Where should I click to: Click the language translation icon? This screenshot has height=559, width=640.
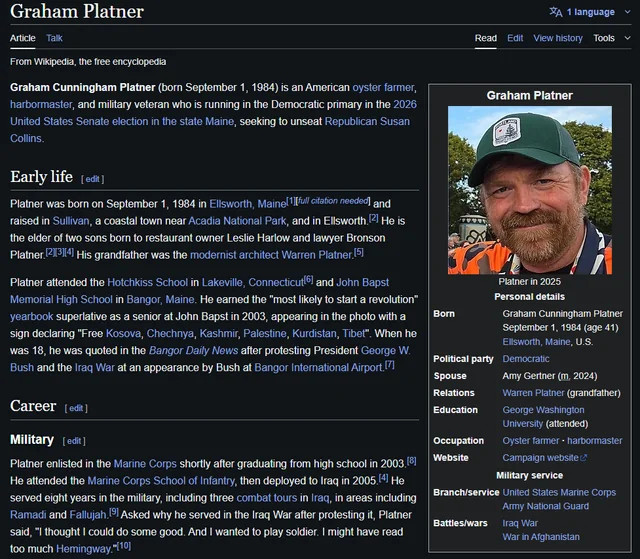coord(556,12)
